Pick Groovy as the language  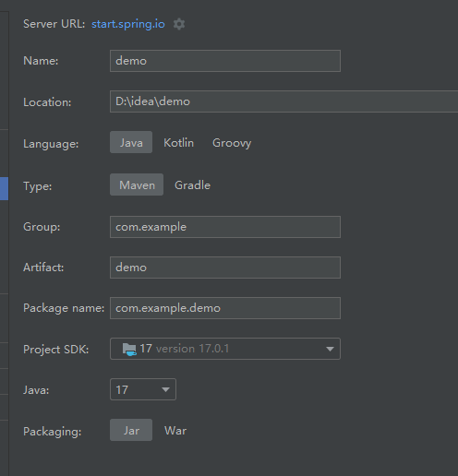(x=232, y=143)
